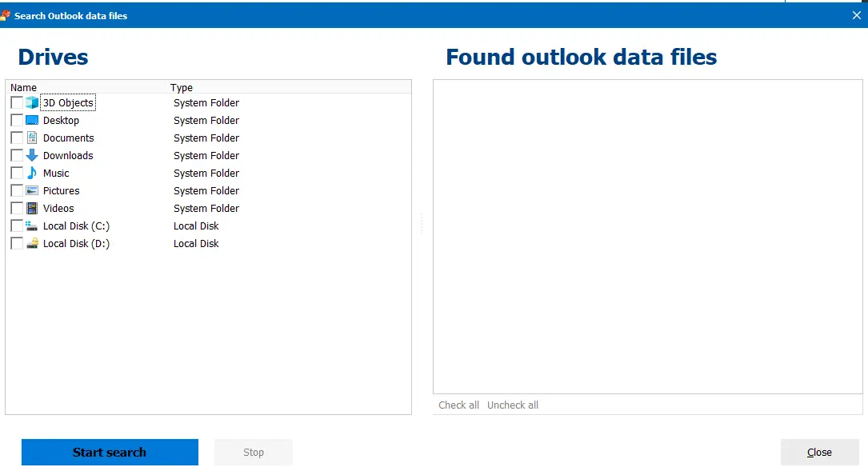
Task: Click the Pictures folder icon
Action: point(32,190)
